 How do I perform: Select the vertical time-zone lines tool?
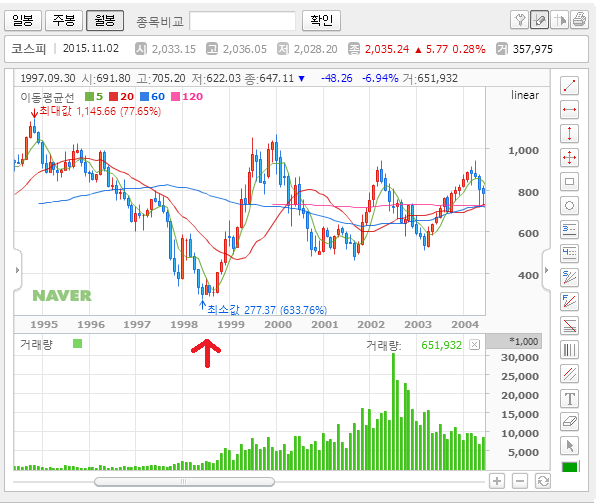tap(569, 350)
